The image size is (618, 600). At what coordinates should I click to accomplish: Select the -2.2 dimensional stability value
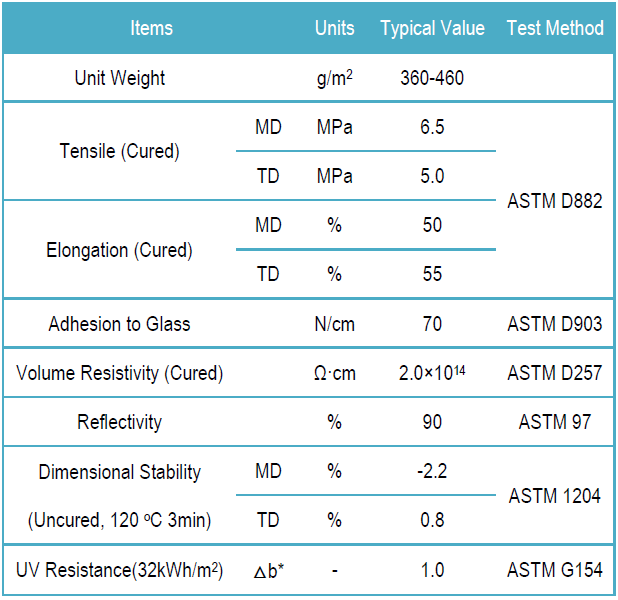pos(432,471)
